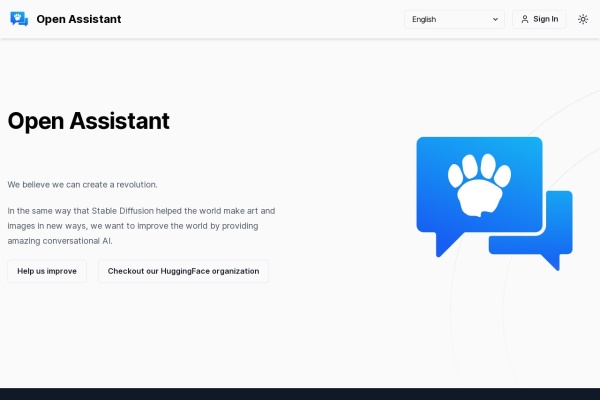Expand the English language dropdown

click(x=454, y=19)
